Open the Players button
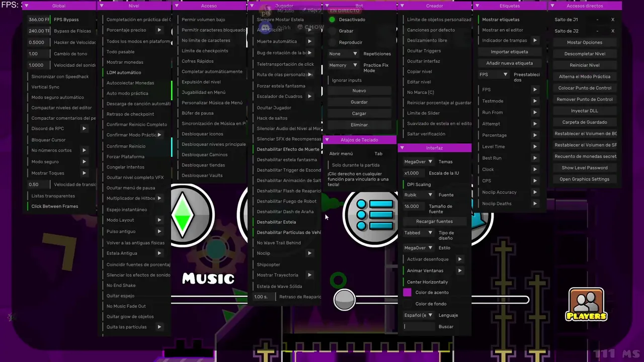This screenshot has height=362, width=644. (586, 305)
